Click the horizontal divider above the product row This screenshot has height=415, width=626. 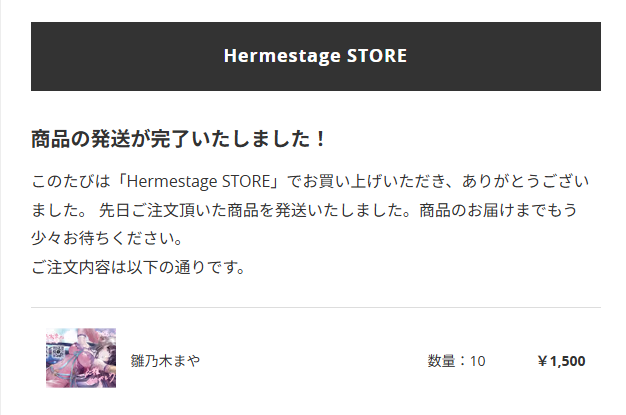click(x=316, y=308)
